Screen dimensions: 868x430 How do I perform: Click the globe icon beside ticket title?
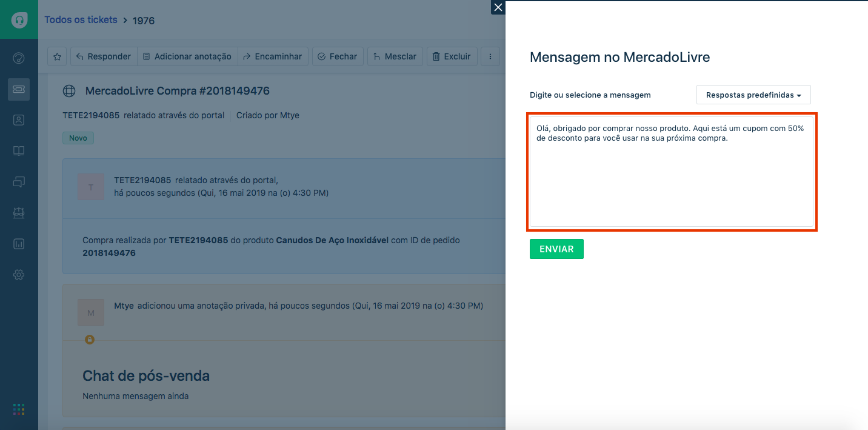[x=69, y=91]
